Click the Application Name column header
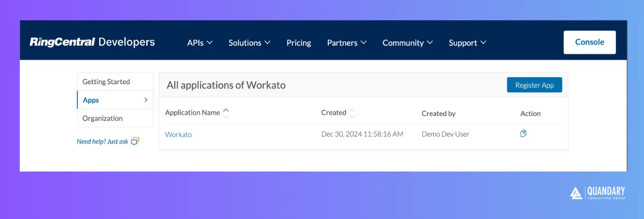This screenshot has width=644, height=219. coord(192,113)
